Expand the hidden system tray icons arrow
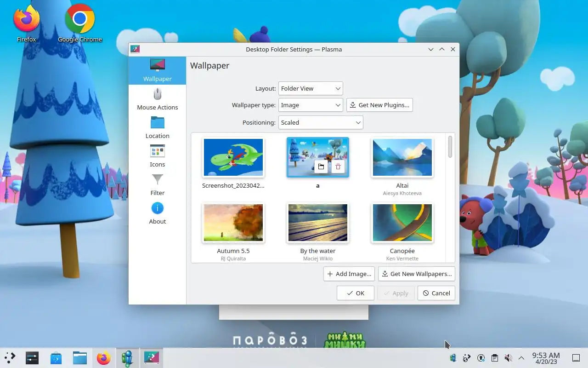This screenshot has width=588, height=368. pyautogui.click(x=521, y=358)
